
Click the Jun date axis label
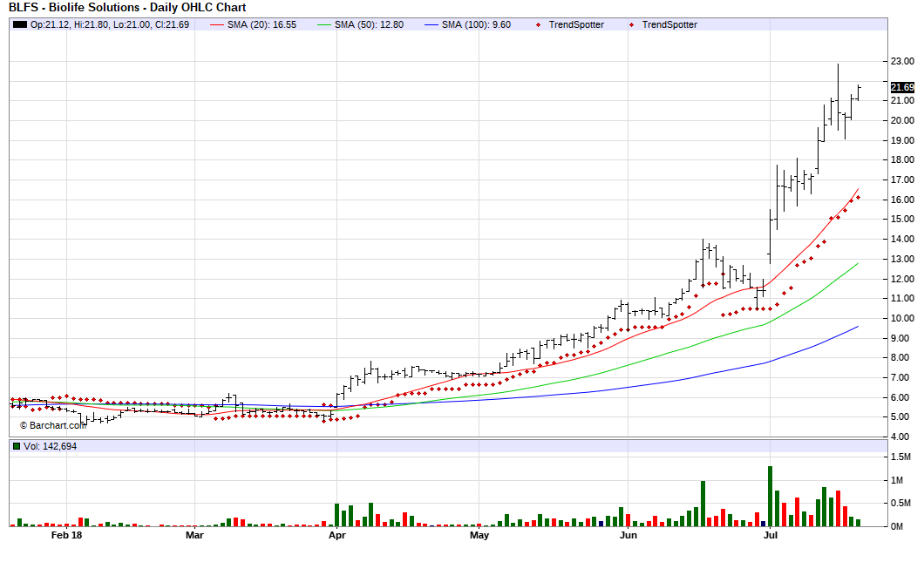[628, 535]
